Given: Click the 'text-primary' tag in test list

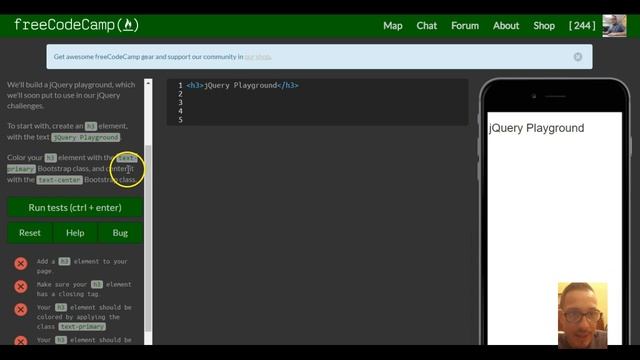Looking at the screenshot, I should (x=82, y=327).
